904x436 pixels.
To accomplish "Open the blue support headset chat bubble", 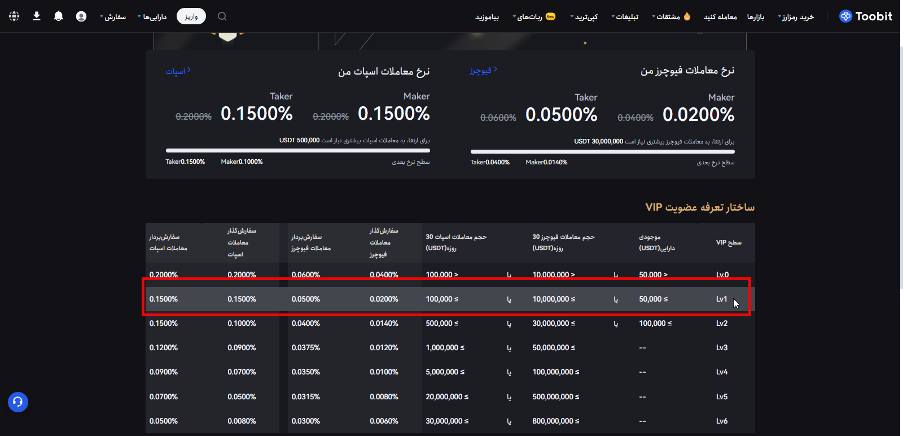I will [x=17, y=402].
